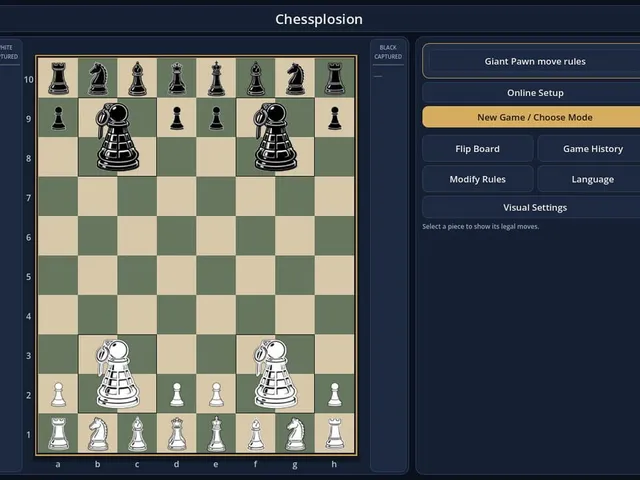640x480 pixels.
Task: Open Visual Settings
Action: tap(535, 207)
